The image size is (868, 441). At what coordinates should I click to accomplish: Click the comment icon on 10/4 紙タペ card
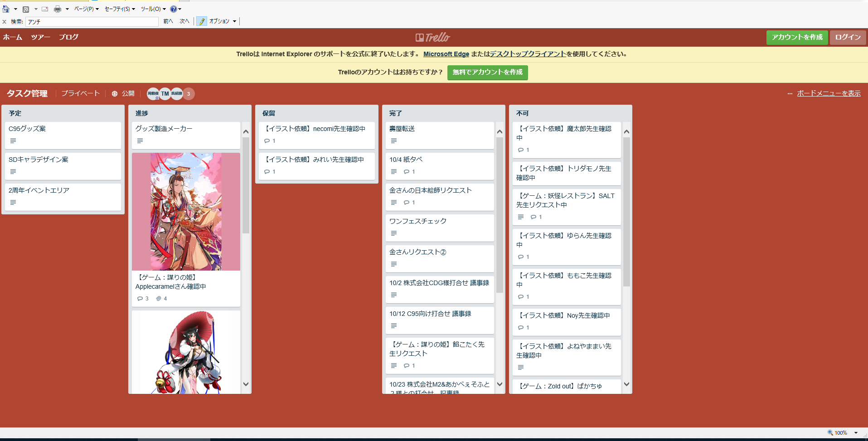point(407,172)
